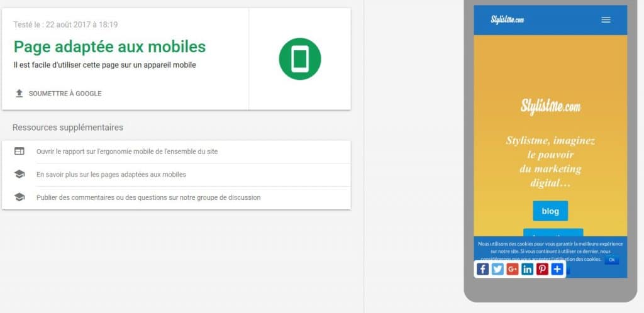Viewport: 644px width, 313px height.
Task: Click the web report icon for ergonomie mobile
Action: pyautogui.click(x=19, y=151)
